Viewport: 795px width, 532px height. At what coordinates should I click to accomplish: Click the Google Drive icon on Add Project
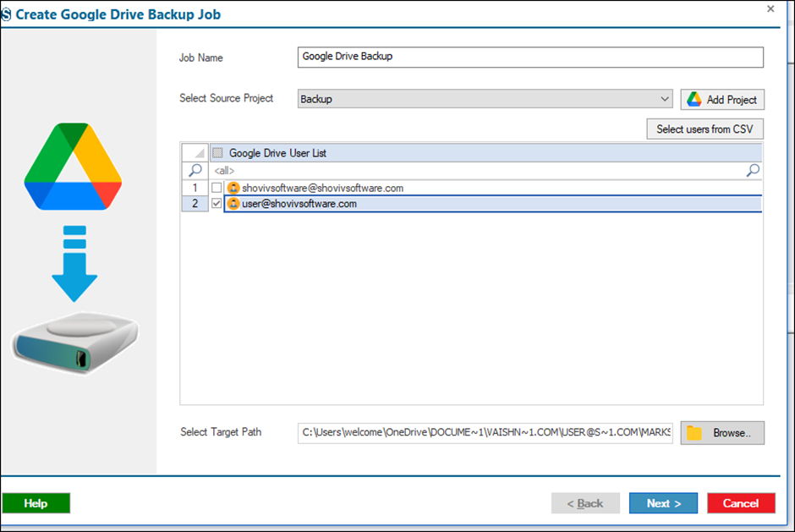tap(694, 100)
